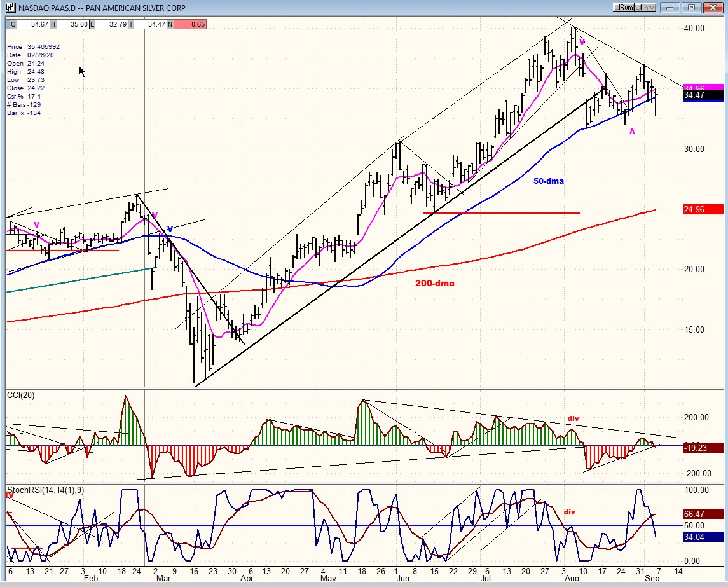The width and height of the screenshot is (728, 587).
Task: Click the -19.23 CCI value marker
Action: tap(703, 448)
